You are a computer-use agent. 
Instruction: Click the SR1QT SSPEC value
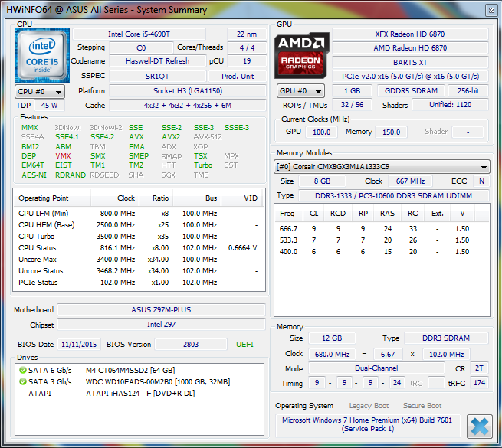click(x=158, y=77)
